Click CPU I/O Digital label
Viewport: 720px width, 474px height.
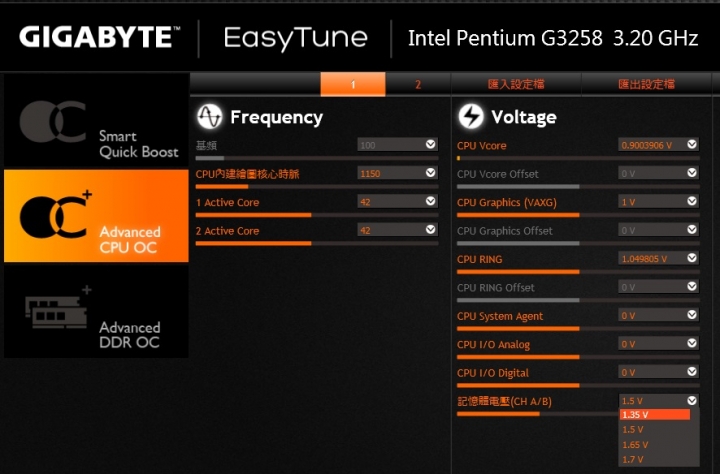click(x=493, y=373)
